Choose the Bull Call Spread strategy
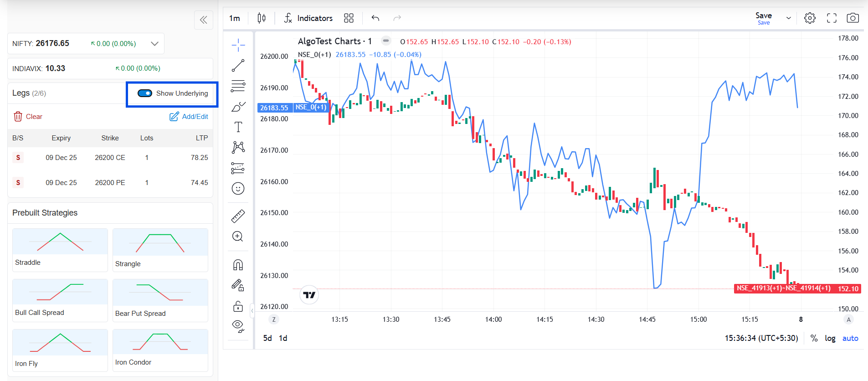This screenshot has width=868, height=381. point(60,300)
